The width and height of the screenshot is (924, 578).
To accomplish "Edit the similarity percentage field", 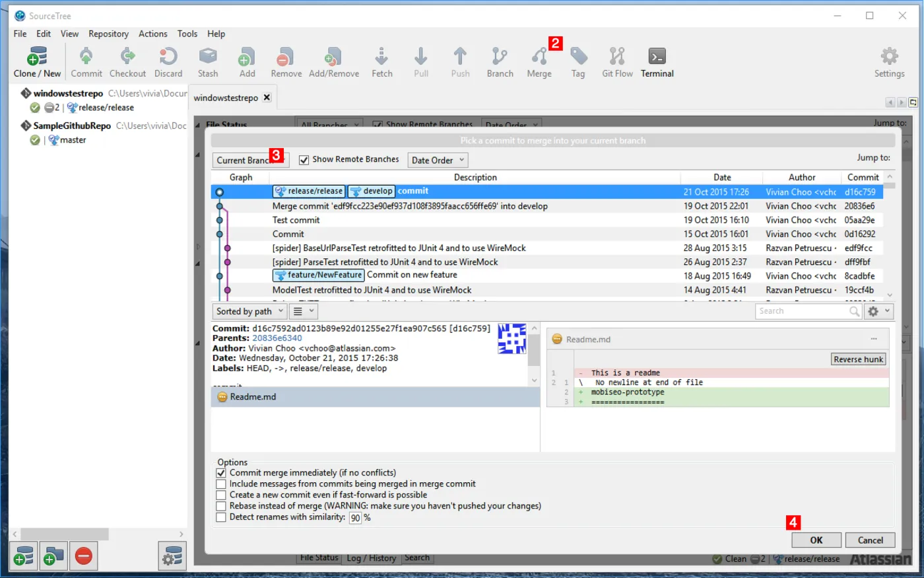I will (x=355, y=518).
